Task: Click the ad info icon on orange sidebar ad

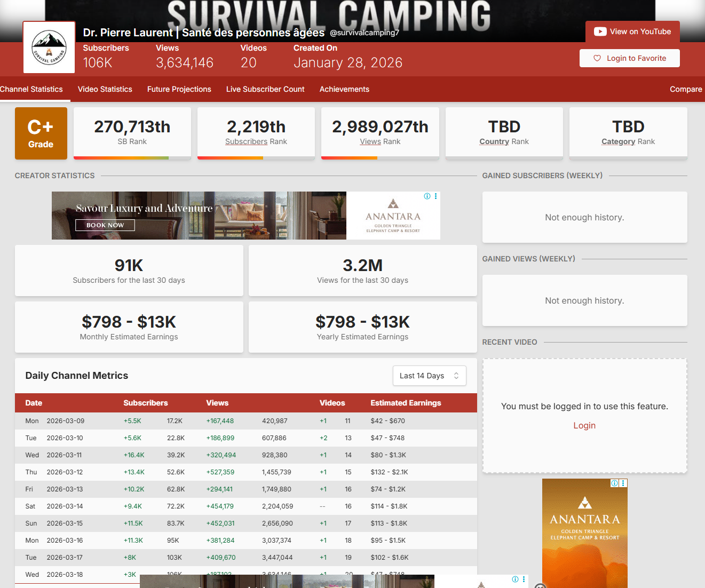Action: point(614,483)
